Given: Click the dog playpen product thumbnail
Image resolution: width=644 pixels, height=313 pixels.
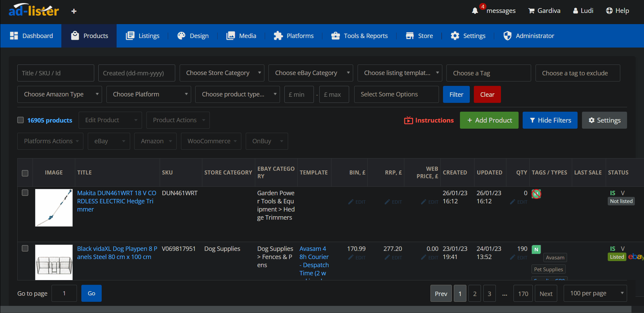Looking at the screenshot, I should (54, 262).
